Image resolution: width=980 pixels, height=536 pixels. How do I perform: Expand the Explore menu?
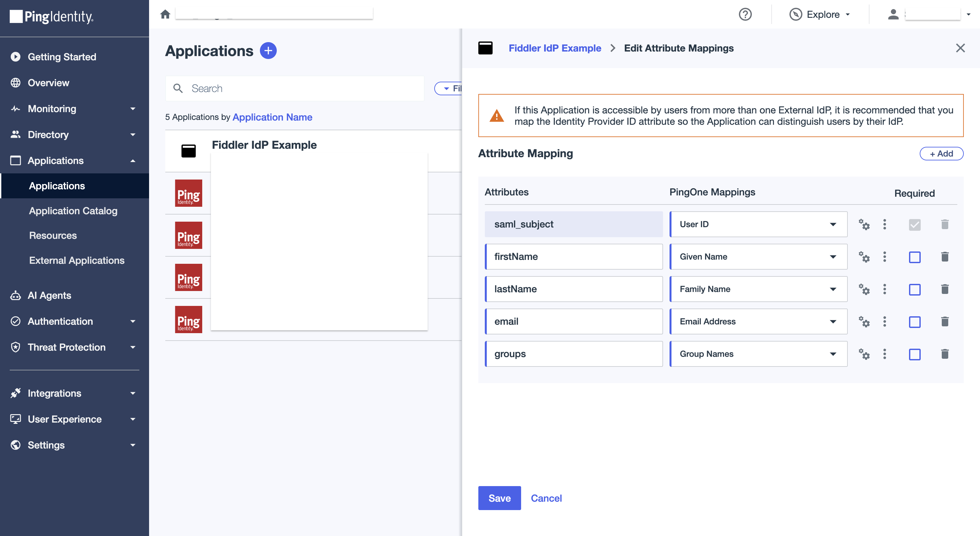coord(820,15)
